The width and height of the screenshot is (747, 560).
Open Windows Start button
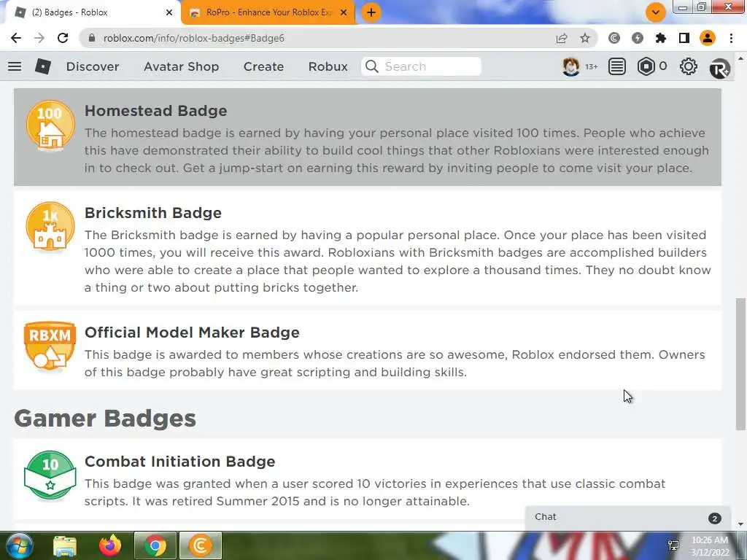coord(18,545)
